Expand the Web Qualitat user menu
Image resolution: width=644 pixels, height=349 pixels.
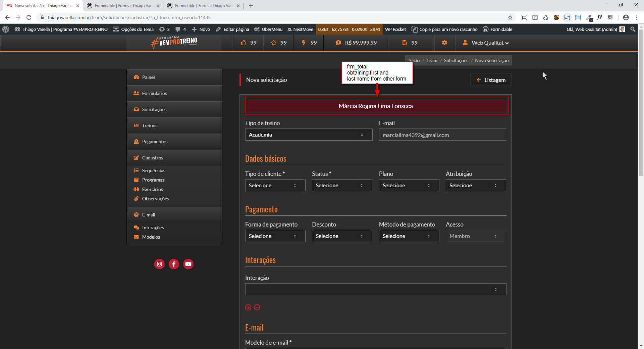486,43
